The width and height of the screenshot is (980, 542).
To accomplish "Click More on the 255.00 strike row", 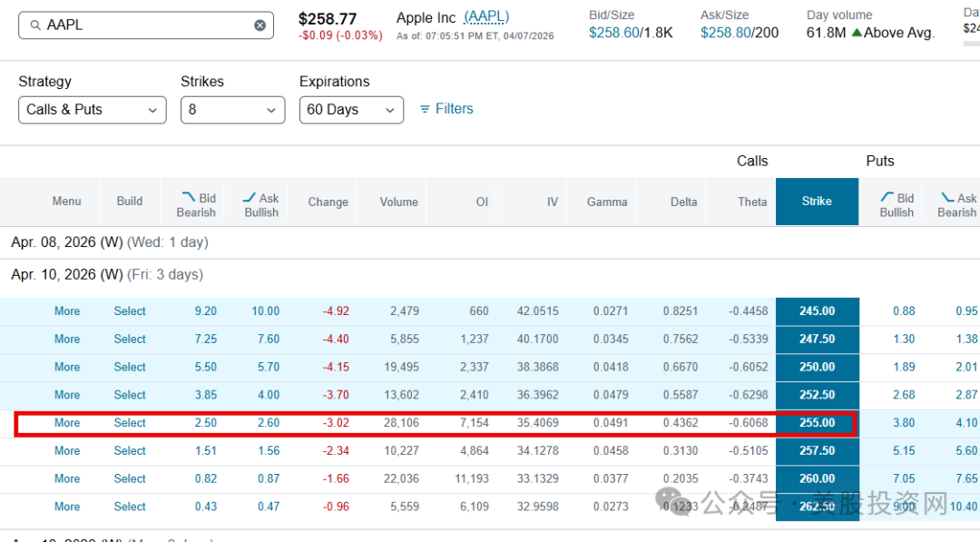I will [66, 422].
